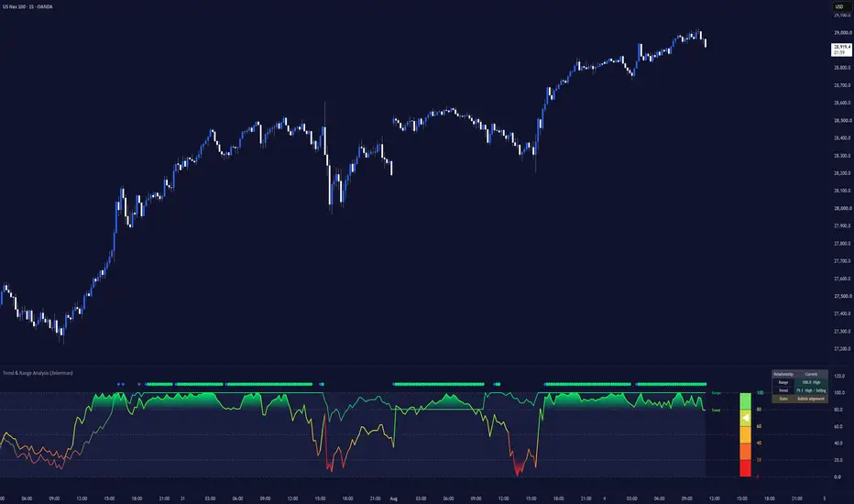Click the Trend & Range Analysis indicator title

[x=38, y=373]
